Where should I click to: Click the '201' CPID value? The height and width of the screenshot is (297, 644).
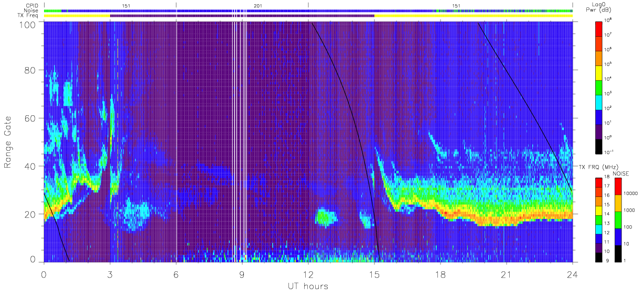(258, 6)
